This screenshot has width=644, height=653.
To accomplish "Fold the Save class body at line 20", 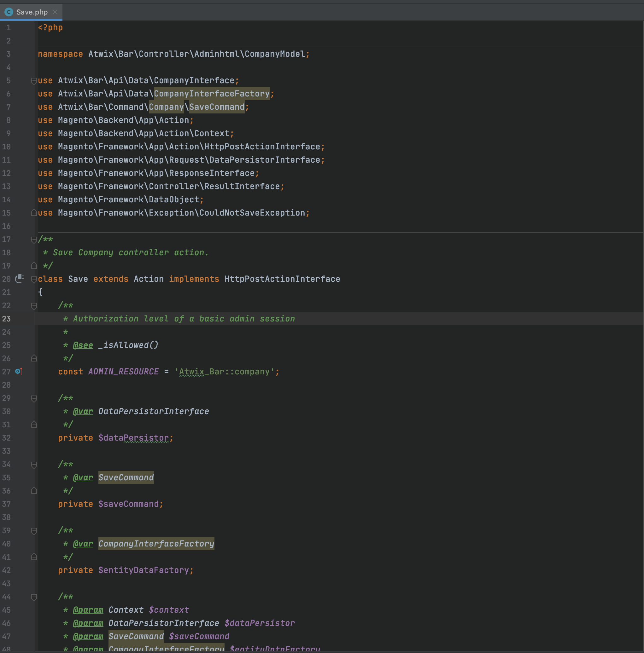I will 34,279.
